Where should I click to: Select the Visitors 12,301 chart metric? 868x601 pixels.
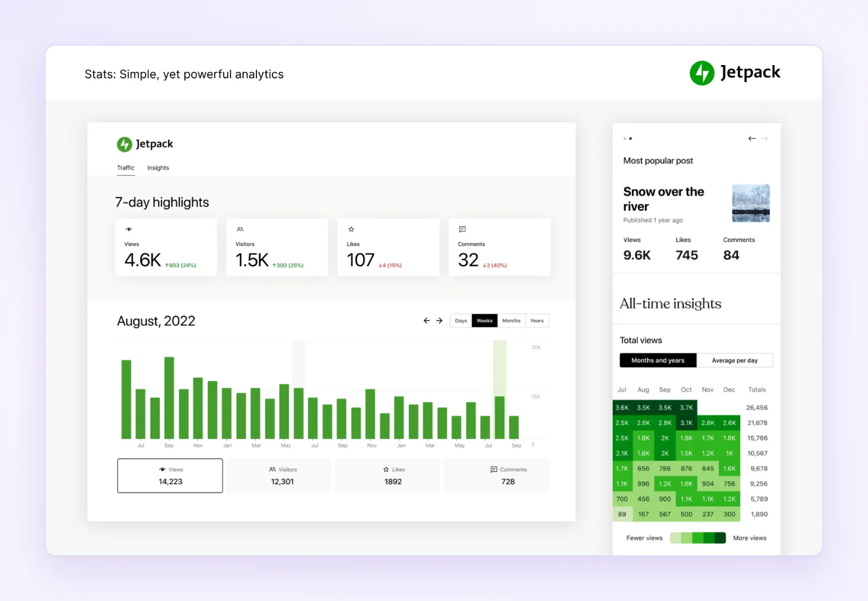[279, 475]
